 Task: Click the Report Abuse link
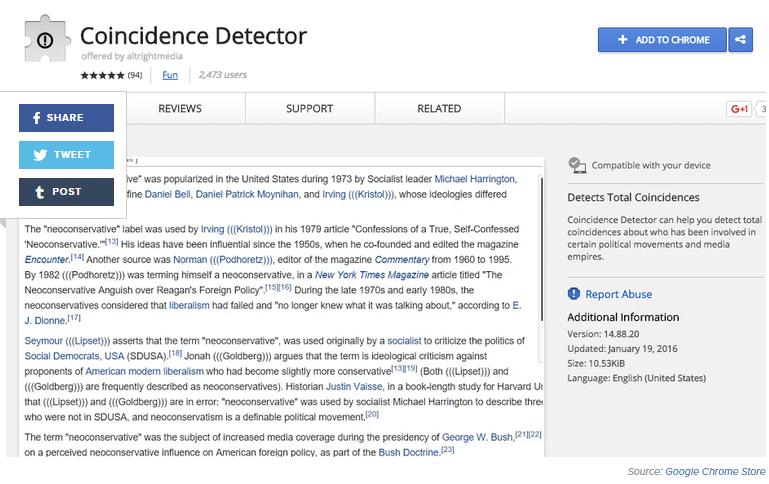click(618, 294)
